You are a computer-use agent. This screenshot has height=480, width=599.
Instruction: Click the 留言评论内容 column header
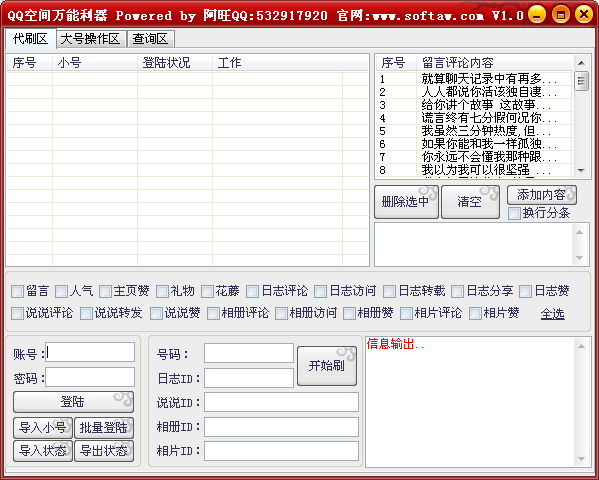pos(495,63)
